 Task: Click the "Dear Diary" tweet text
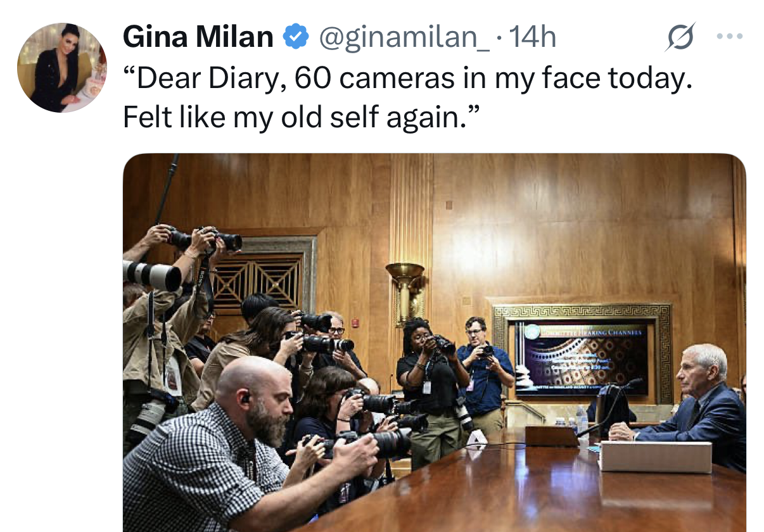(x=406, y=98)
